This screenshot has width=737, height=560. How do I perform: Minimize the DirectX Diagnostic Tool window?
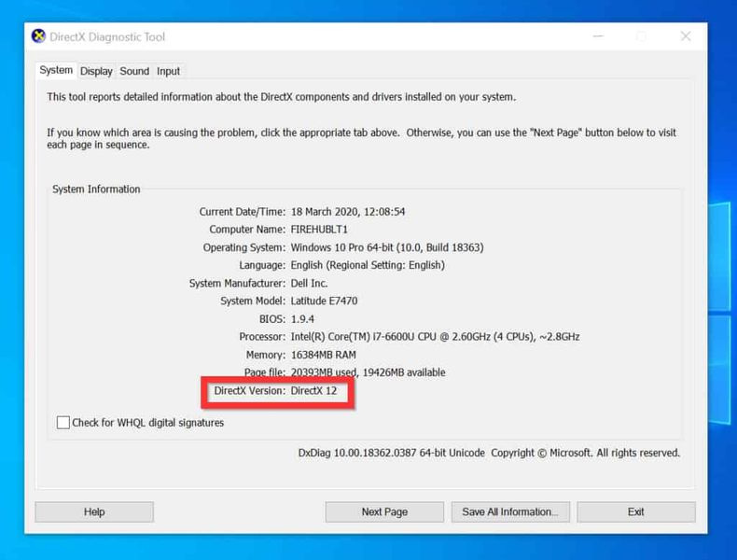pos(598,36)
